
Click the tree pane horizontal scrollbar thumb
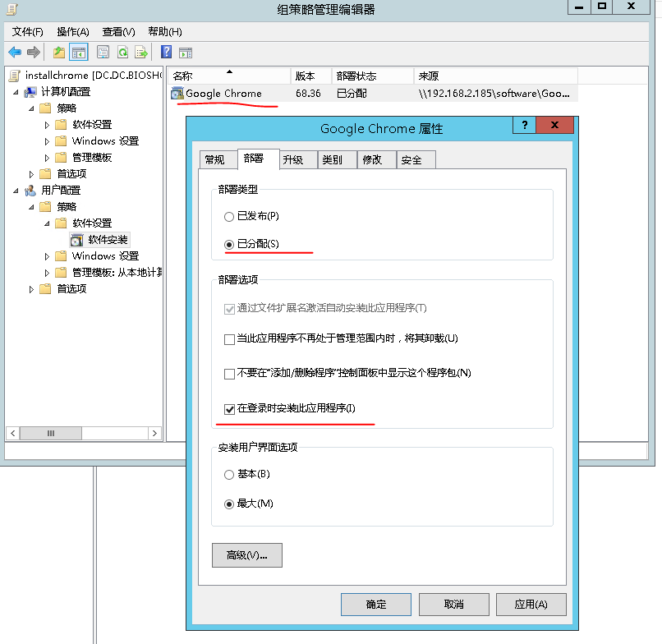[51, 433]
